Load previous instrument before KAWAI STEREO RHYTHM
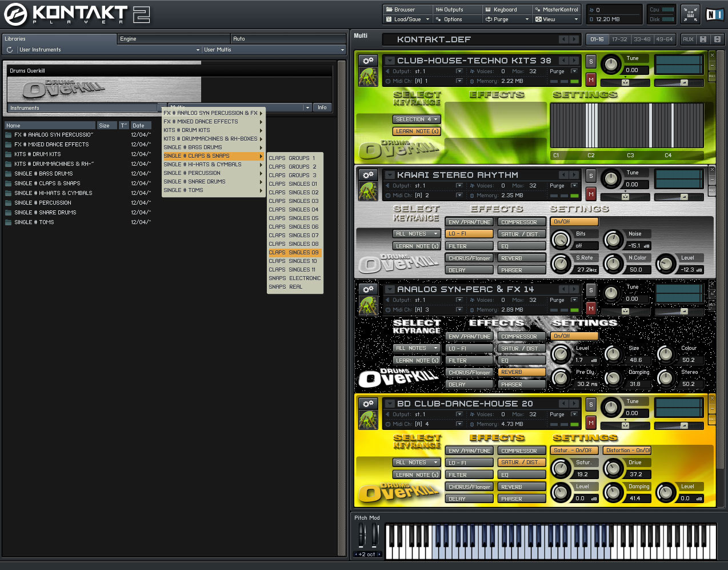The width and height of the screenshot is (728, 570). click(563, 174)
